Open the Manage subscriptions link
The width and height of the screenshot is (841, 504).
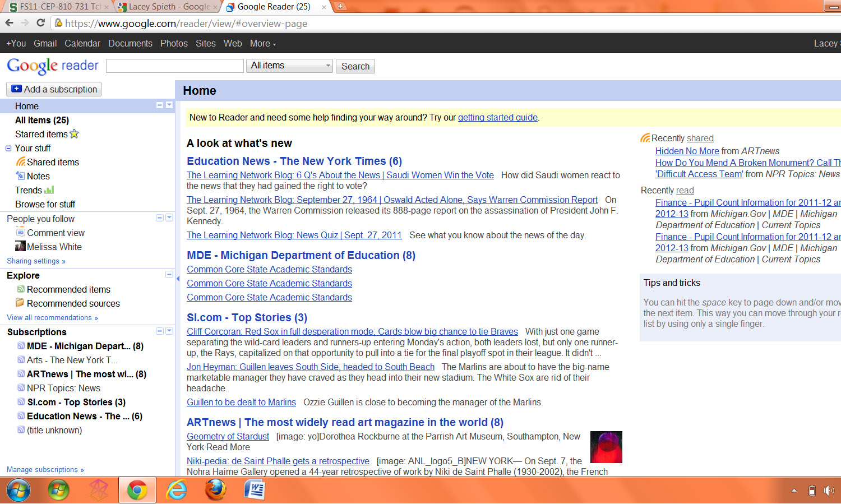(45, 470)
